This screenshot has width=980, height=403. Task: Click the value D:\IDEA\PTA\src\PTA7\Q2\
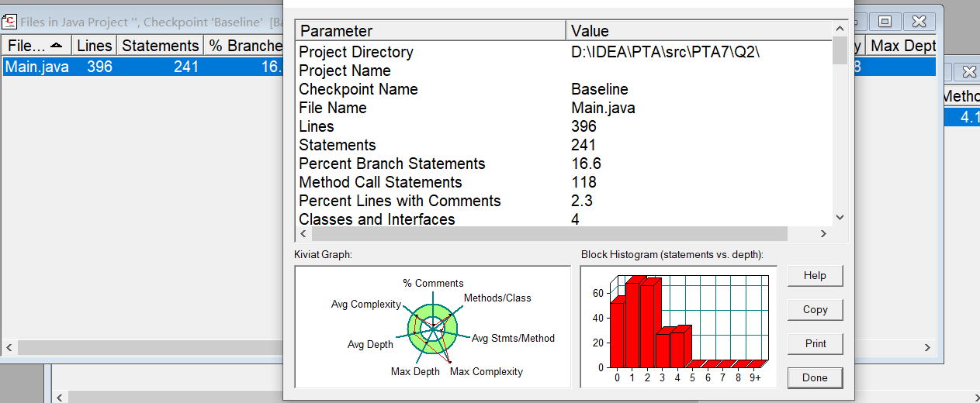666,52
